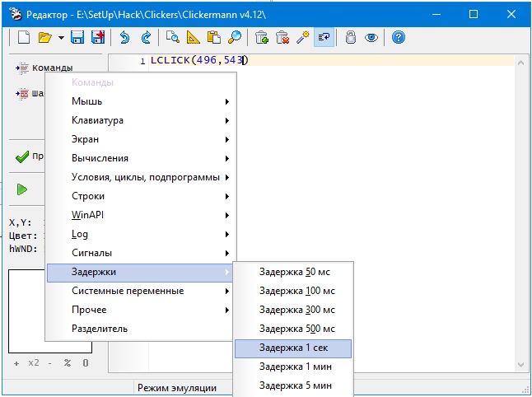The image size is (532, 397).
Task: Click the Команды button in left panel
Action: click(x=44, y=68)
